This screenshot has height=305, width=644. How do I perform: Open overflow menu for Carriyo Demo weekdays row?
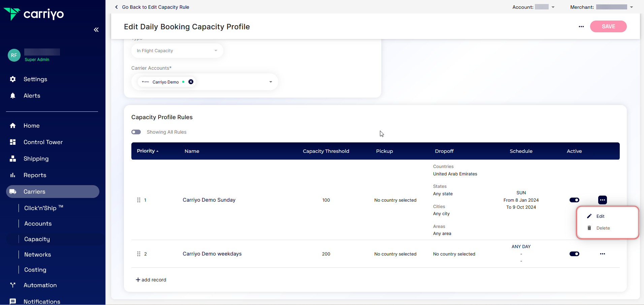point(602,254)
